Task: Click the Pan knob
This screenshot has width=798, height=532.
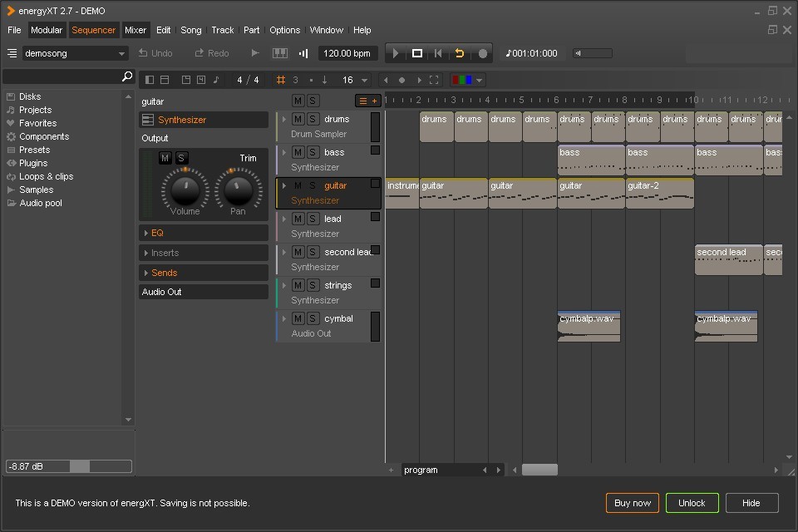Action: click(x=238, y=190)
